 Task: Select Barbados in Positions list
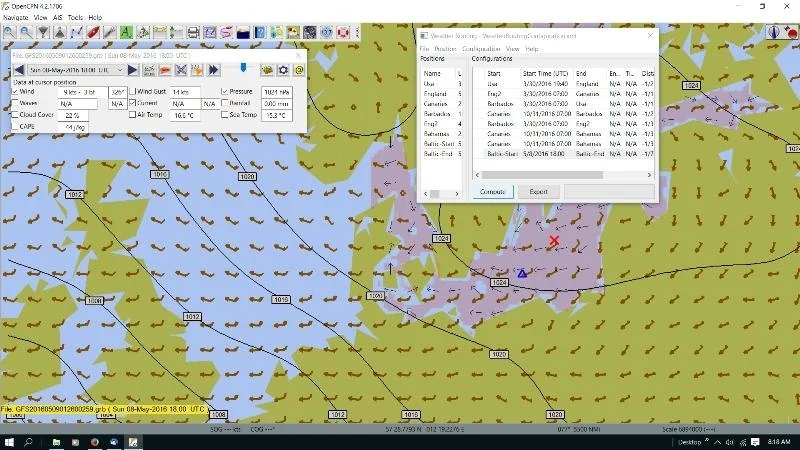[441, 114]
